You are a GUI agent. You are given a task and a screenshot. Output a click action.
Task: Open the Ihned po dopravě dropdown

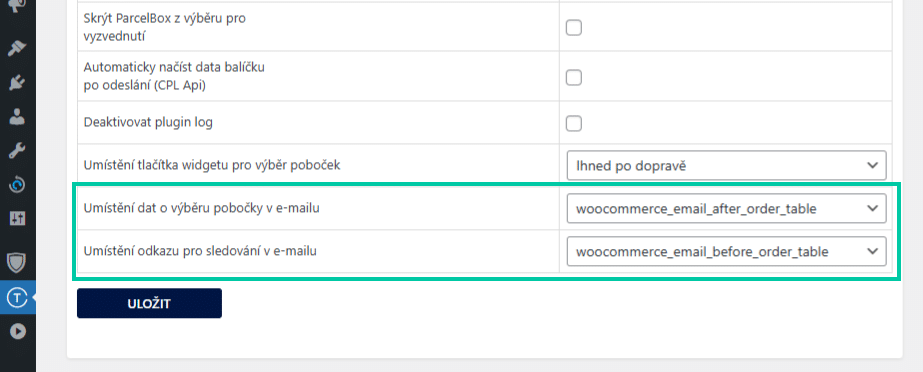(x=726, y=165)
